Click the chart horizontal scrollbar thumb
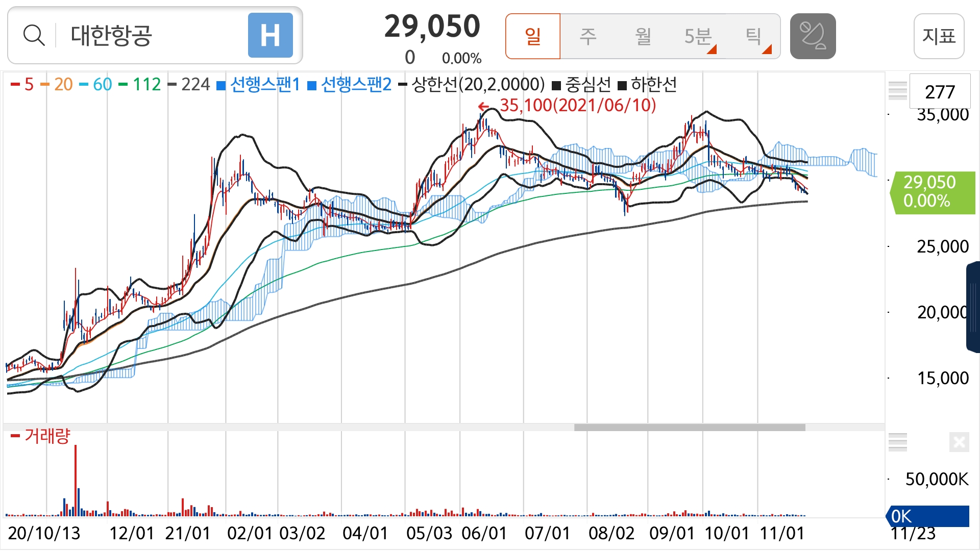 689,428
